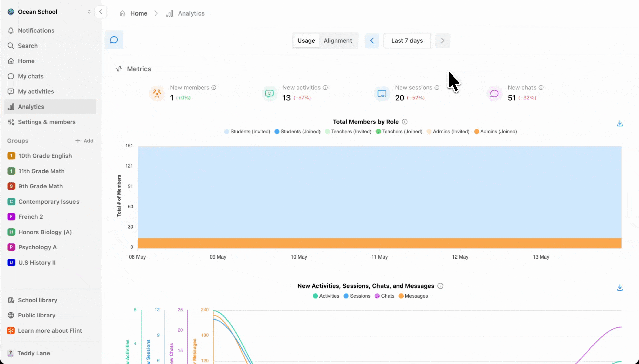Open the School library page
Viewport: 639px width, 364px height.
[50, 300]
